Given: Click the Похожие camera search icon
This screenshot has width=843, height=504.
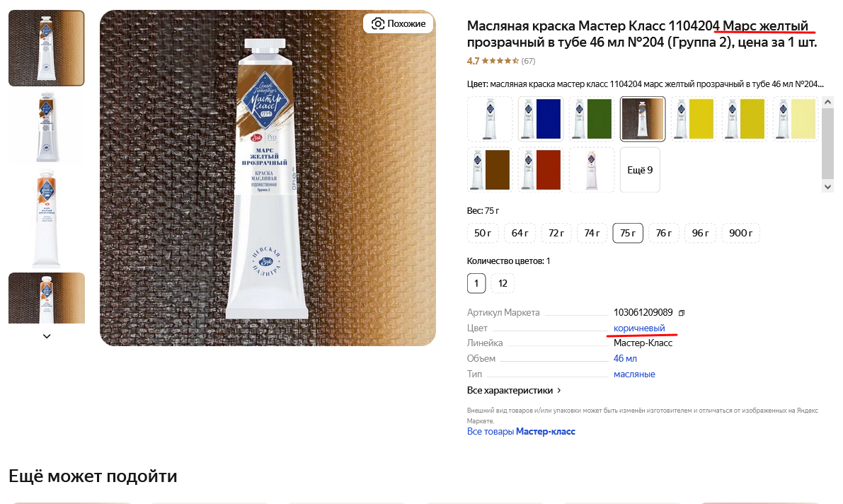Looking at the screenshot, I should click(378, 23).
